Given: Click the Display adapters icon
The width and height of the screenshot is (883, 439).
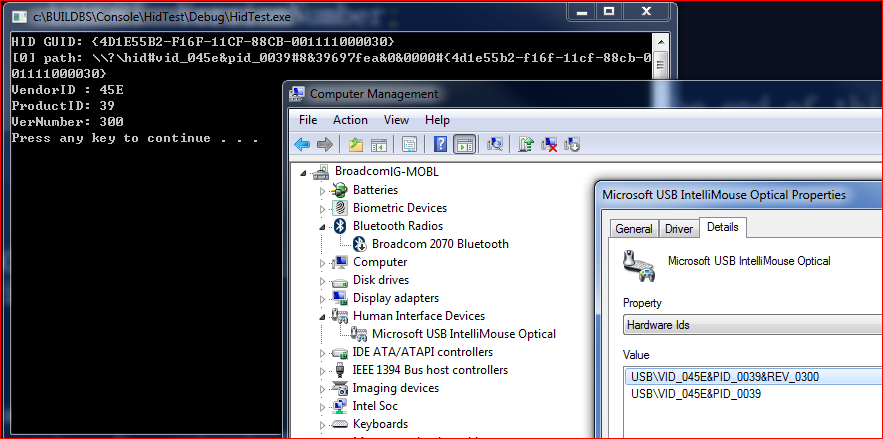Looking at the screenshot, I should click(340, 298).
